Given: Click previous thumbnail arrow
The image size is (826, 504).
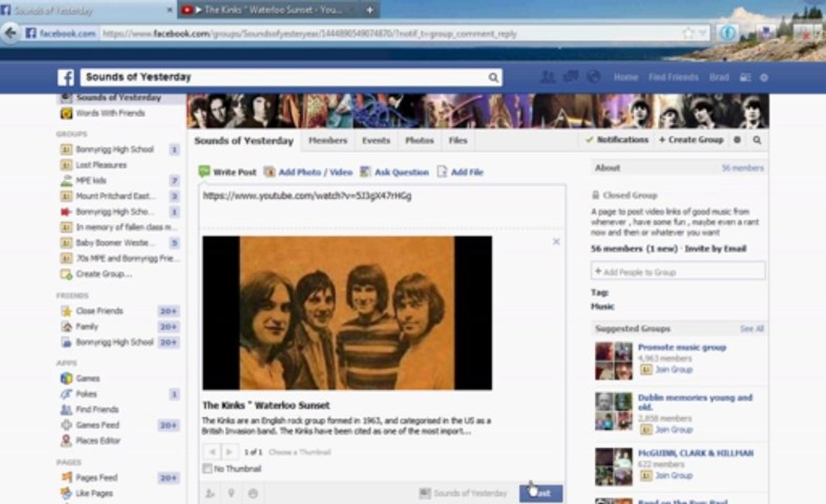Looking at the screenshot, I should [x=212, y=452].
